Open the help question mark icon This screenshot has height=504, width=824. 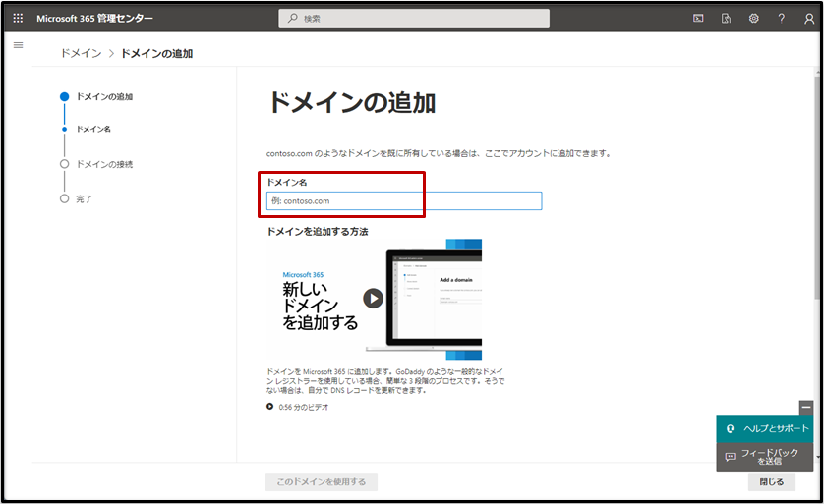pyautogui.click(x=782, y=19)
